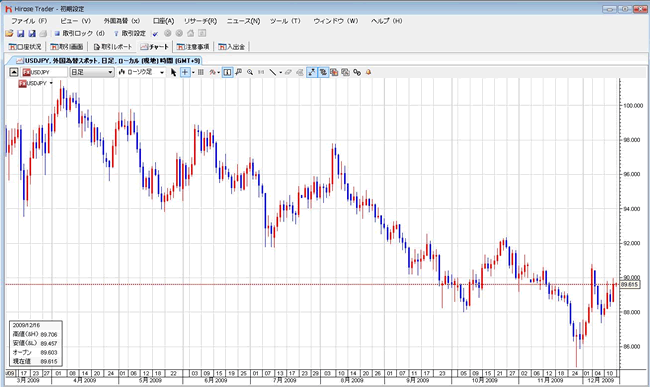Click the magnifying glass zoom icon
Viewport: 650px width, 387px height.
tap(250, 72)
